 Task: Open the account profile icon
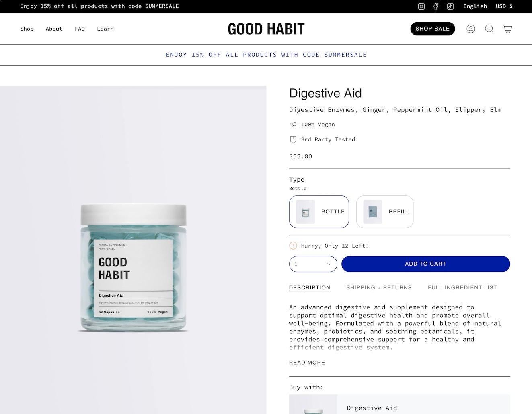[471, 29]
